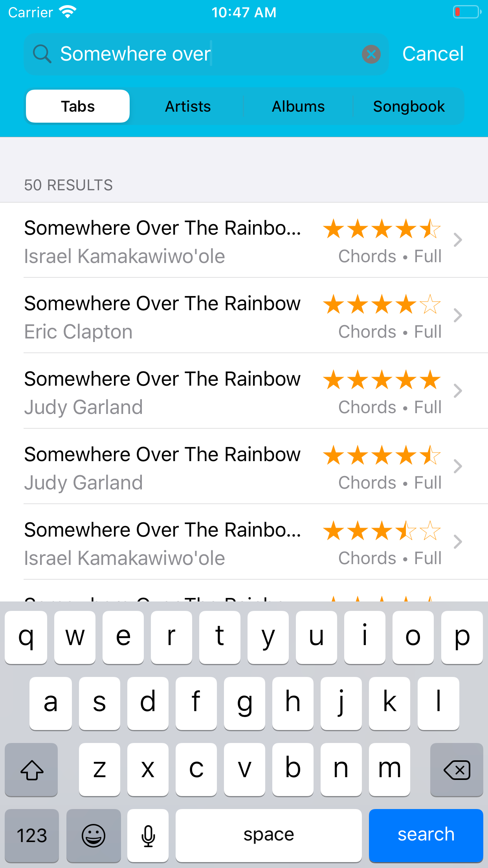Tap the star rating of Eric Clapton result
This screenshot has width=488, height=868.
point(382,305)
